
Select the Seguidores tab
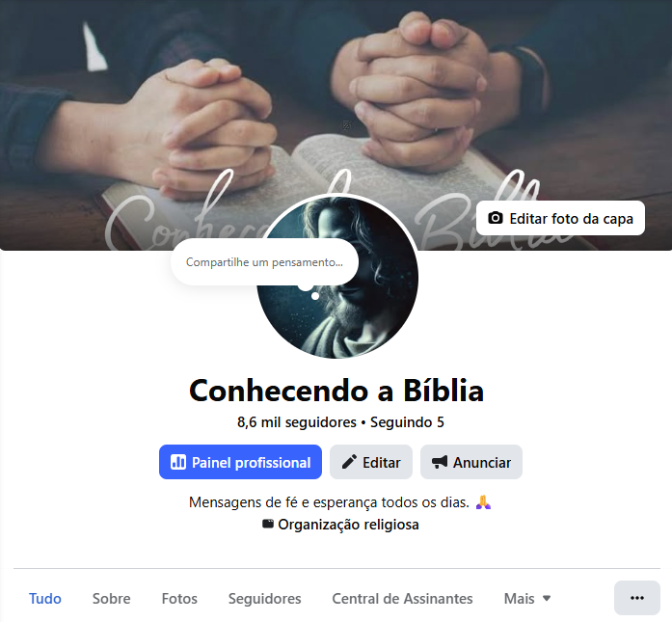tap(264, 598)
